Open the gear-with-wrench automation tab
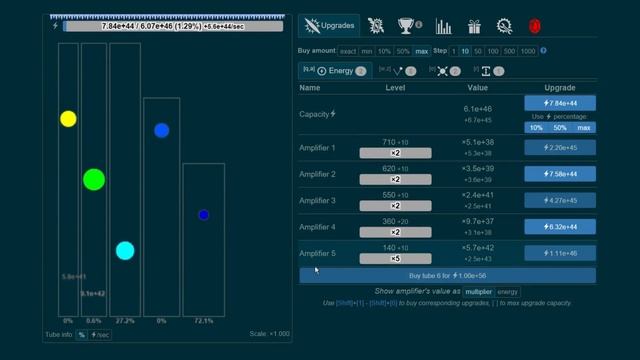The width and height of the screenshot is (640, 360). pos(376,26)
